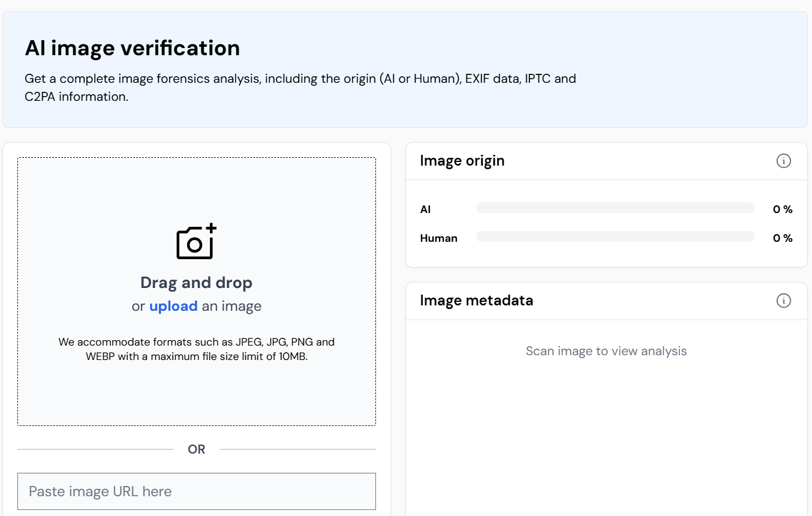
Task: Focus the Paste image URL field
Action: (x=196, y=491)
